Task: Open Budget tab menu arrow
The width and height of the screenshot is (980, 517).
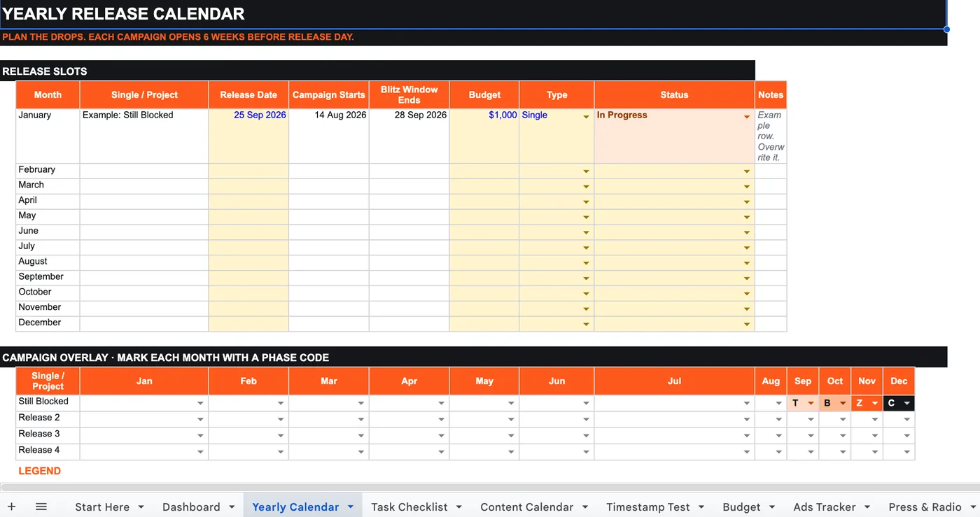Action: coord(772,507)
